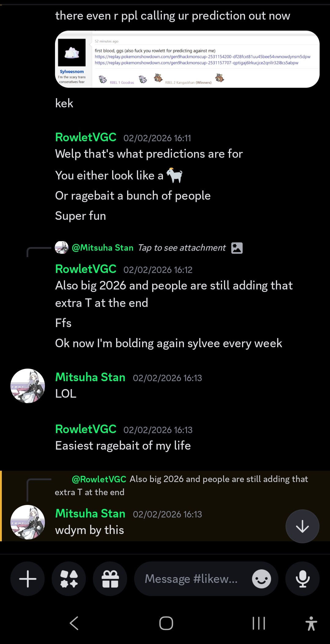Tap the @RowletVGC mention in reply preview

(99, 479)
